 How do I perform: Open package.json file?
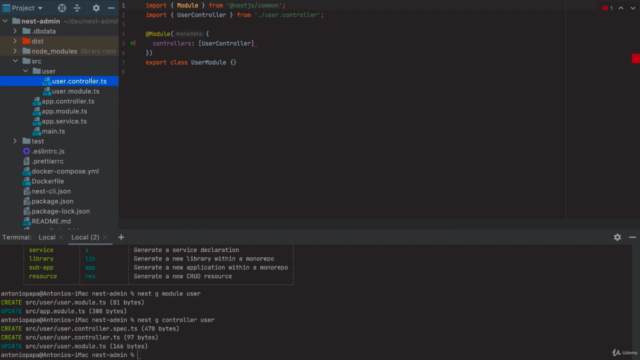[52, 201]
